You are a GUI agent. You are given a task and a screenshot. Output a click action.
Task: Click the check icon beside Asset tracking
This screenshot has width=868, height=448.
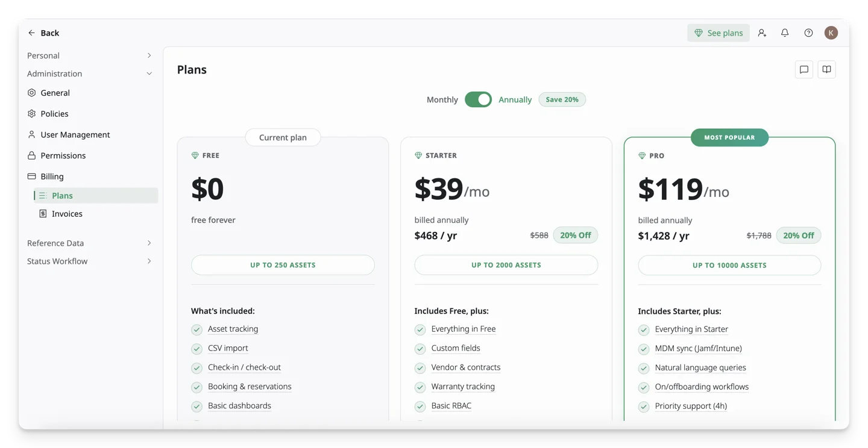click(x=197, y=329)
